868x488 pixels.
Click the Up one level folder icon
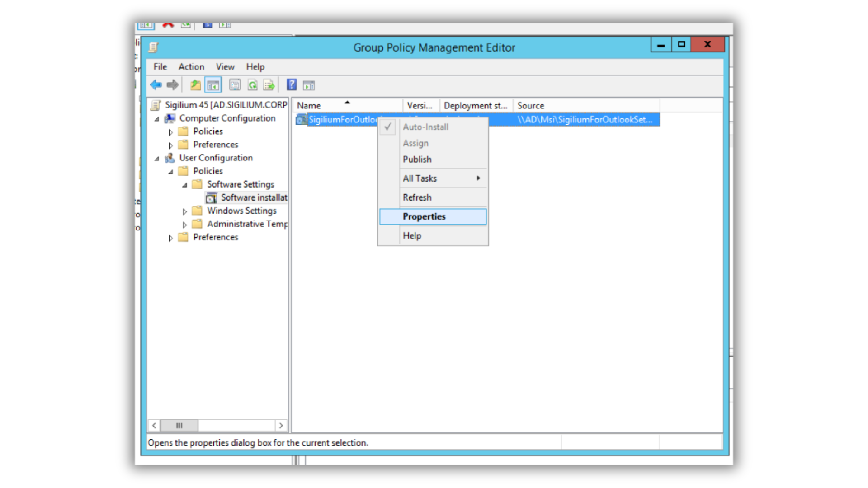pos(195,85)
